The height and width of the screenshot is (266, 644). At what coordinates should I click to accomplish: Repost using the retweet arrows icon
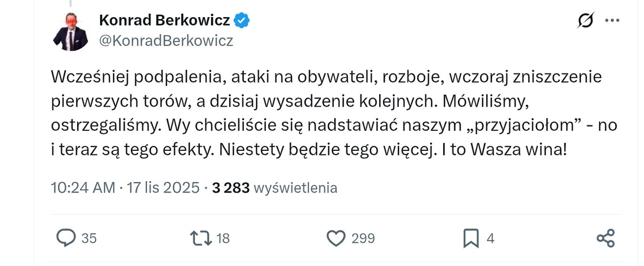(200, 238)
